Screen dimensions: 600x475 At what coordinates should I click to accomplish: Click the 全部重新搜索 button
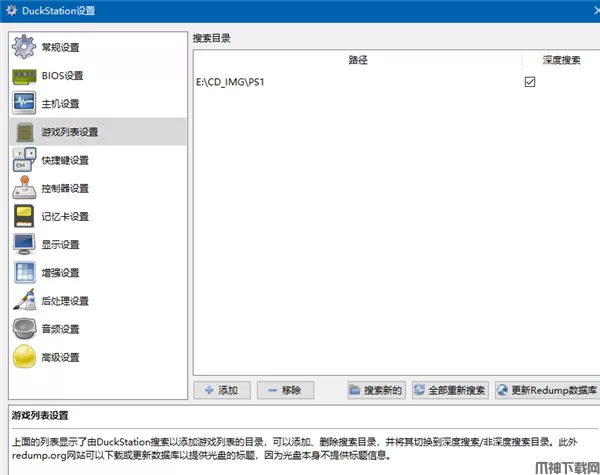(x=450, y=390)
